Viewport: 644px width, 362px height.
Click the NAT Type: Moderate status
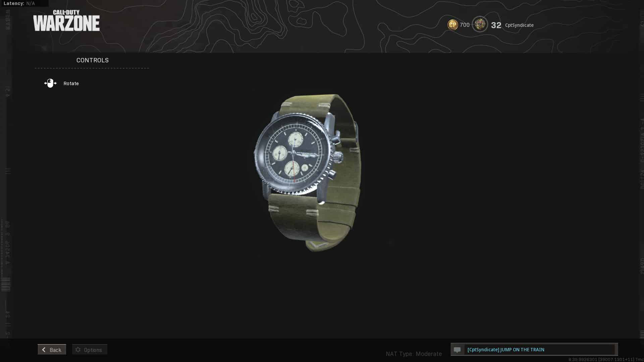414,354
